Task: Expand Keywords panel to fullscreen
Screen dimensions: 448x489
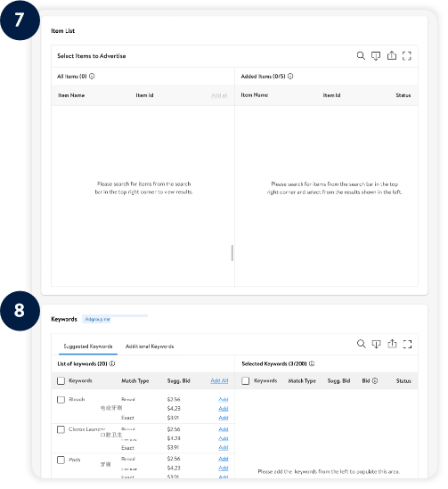Action: click(x=407, y=344)
